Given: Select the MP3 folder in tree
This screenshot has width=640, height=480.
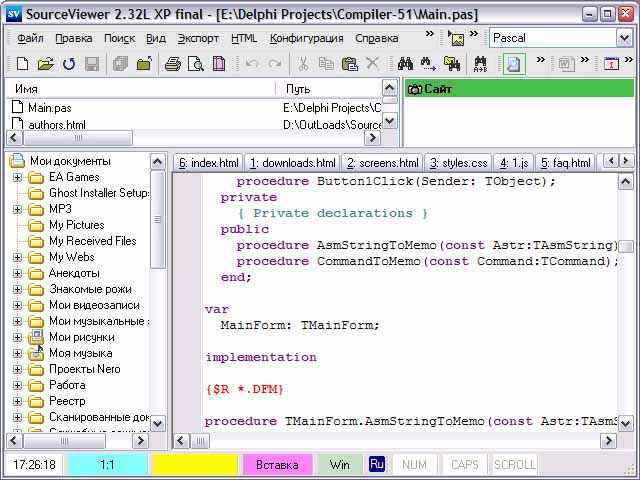Looking at the screenshot, I should (x=60, y=209).
